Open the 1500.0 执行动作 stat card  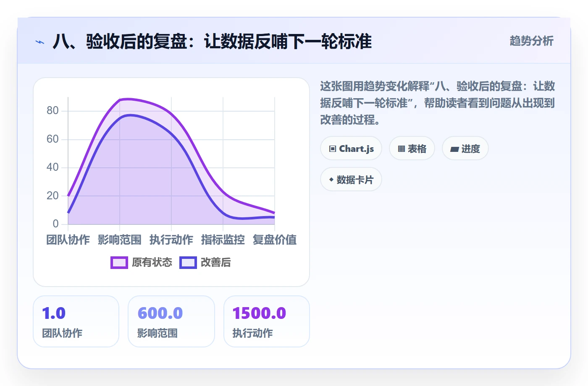267,321
